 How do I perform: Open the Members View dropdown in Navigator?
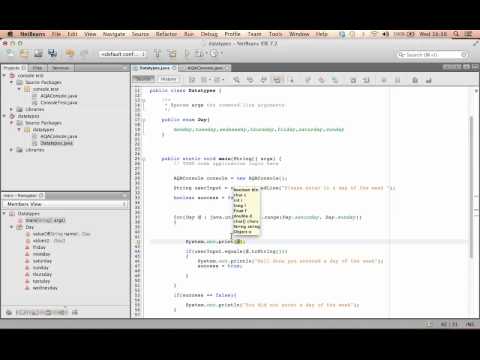click(65, 204)
